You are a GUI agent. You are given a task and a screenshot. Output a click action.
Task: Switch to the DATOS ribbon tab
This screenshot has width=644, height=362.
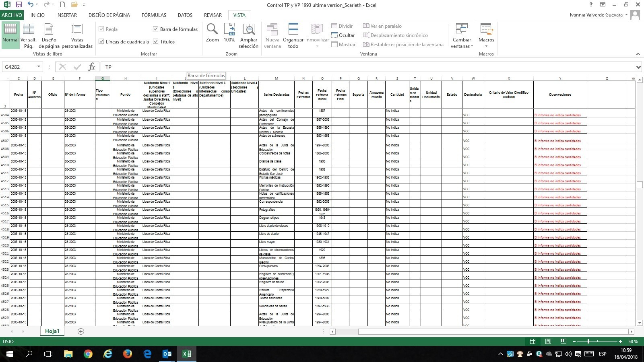(x=185, y=15)
